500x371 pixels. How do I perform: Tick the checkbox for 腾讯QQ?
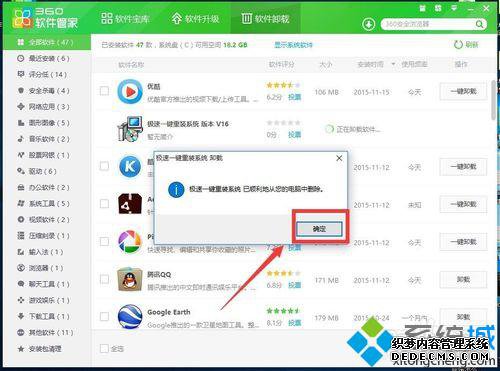click(104, 279)
